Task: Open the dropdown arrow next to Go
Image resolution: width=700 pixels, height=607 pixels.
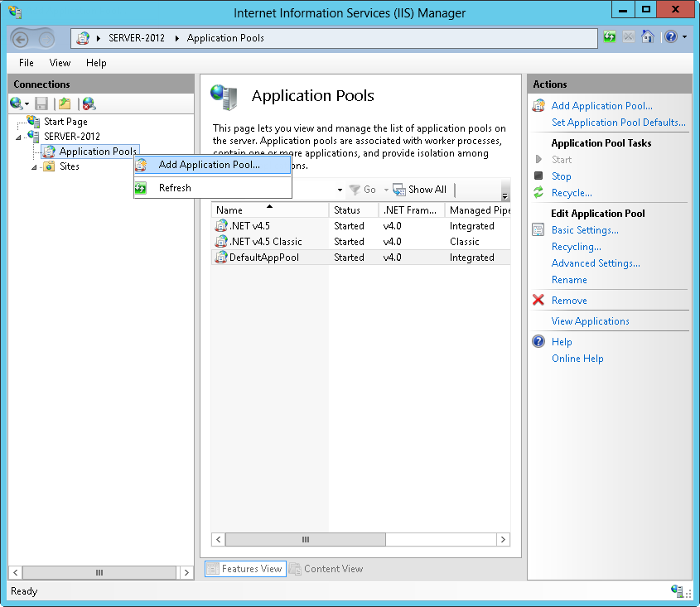Action: pyautogui.click(x=386, y=190)
